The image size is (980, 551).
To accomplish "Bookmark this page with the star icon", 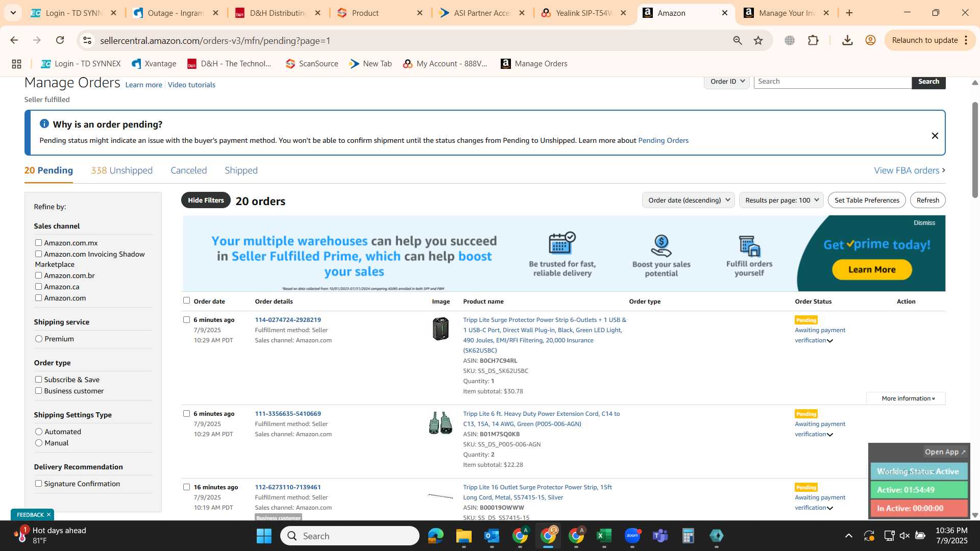I will (758, 40).
